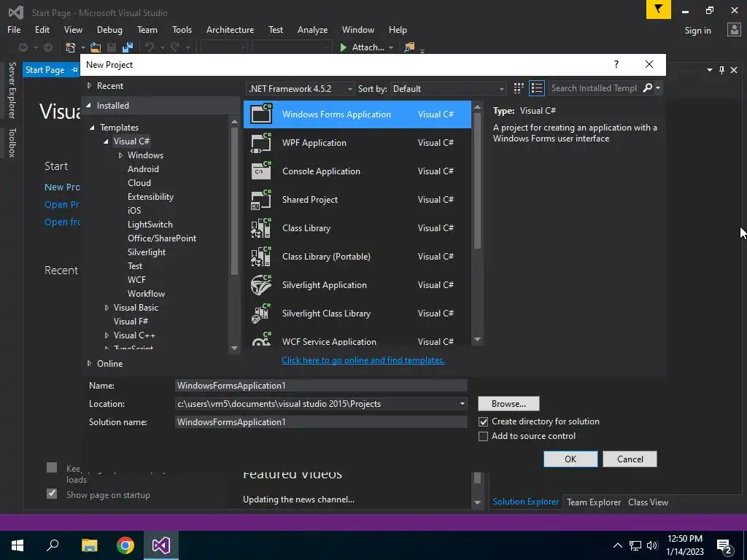This screenshot has width=747, height=560.
Task: Click the OK button
Action: point(570,459)
